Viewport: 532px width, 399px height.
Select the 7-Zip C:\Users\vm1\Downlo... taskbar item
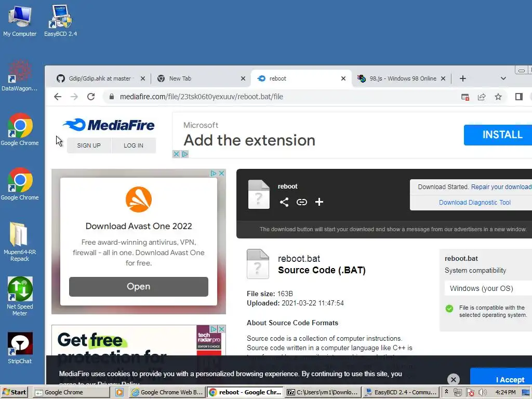[323, 392]
